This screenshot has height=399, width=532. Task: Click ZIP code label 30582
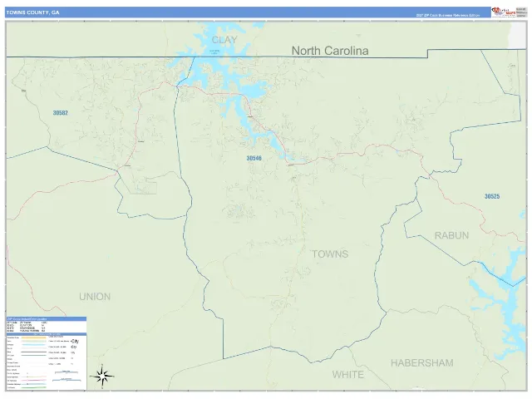(61, 113)
